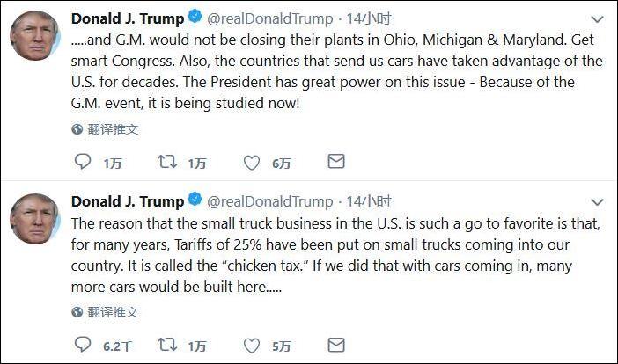Open Trump's avatar on the second tweet

pos(34,219)
